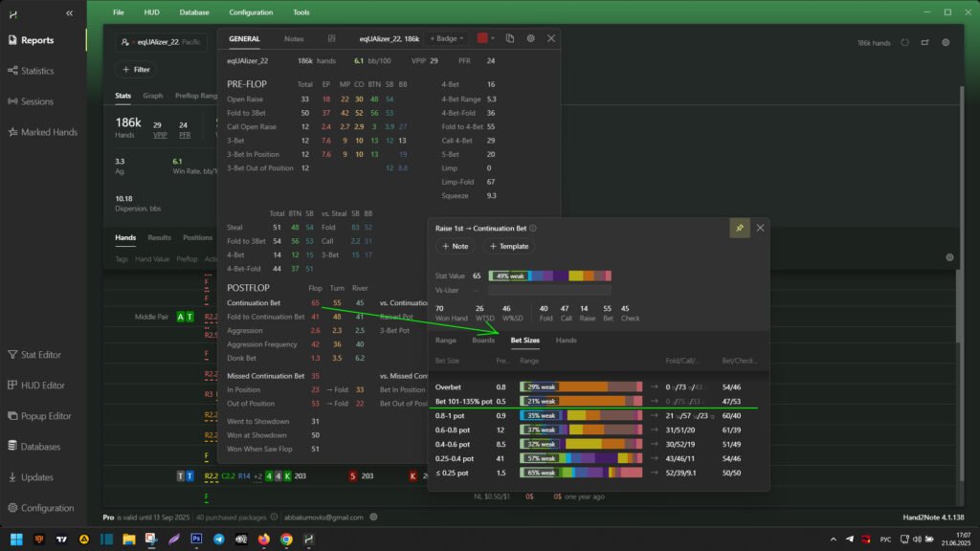
Task: Open the Badge dropdown
Action: [447, 38]
